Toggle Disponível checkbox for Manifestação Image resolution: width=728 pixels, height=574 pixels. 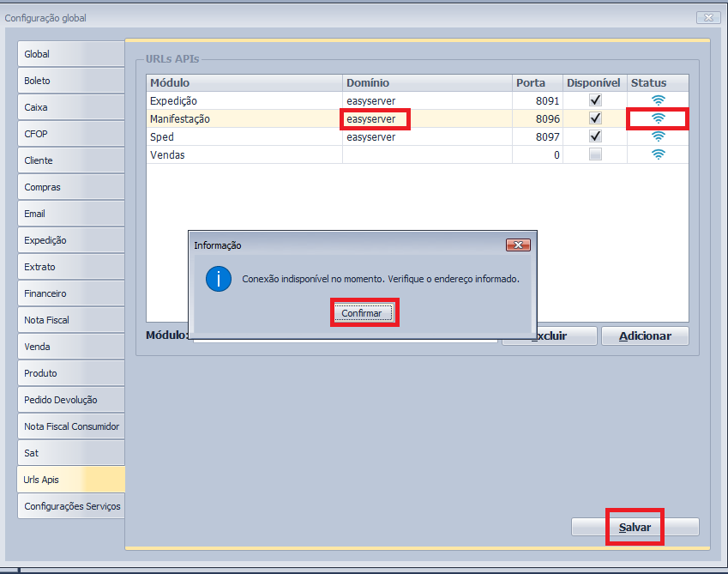click(x=595, y=118)
